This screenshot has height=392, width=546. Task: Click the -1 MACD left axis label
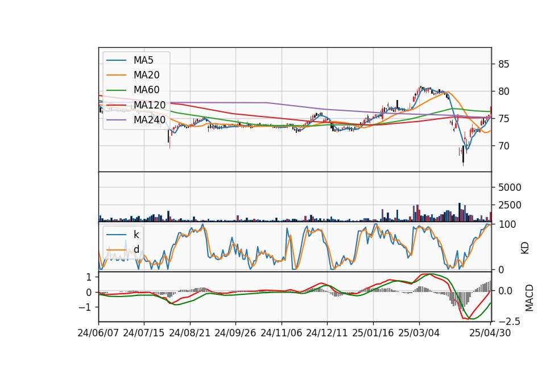[x=85, y=307]
